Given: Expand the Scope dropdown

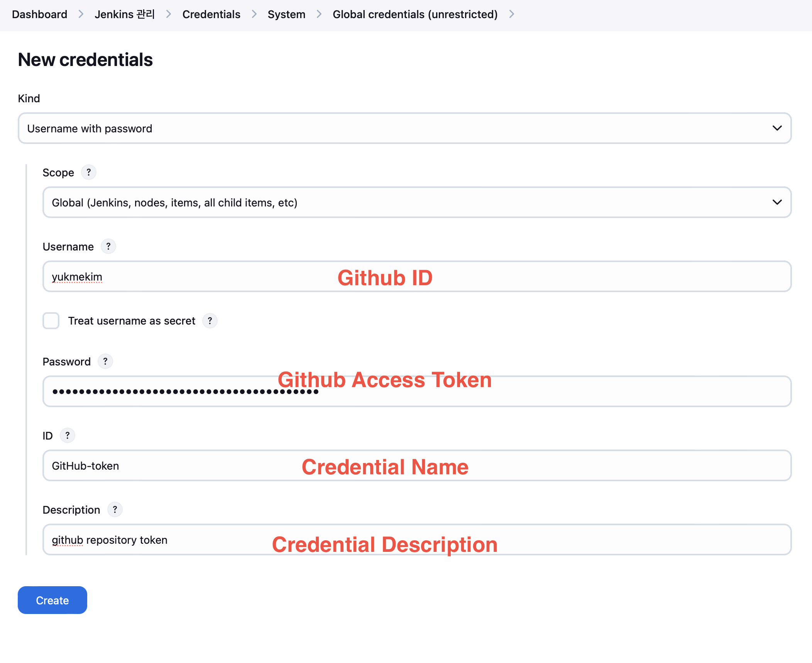Looking at the screenshot, I should click(x=417, y=202).
